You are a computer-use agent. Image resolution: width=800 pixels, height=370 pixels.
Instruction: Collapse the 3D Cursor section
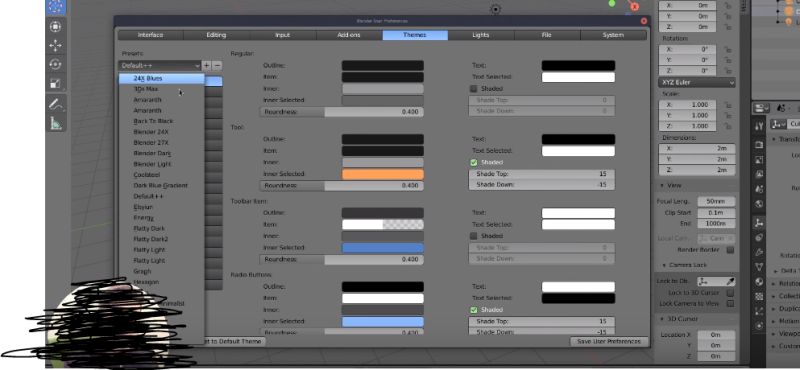[662, 319]
